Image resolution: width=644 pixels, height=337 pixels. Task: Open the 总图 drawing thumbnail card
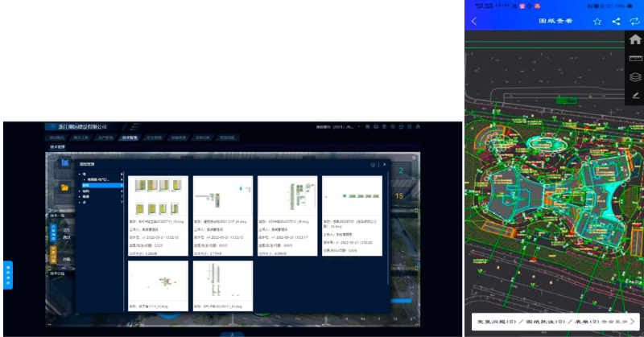[x=352, y=216]
